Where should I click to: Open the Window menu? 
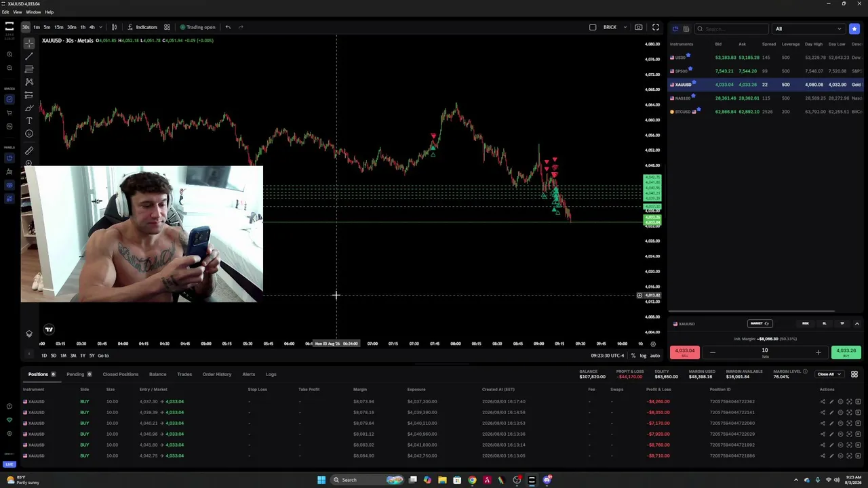[33, 12]
